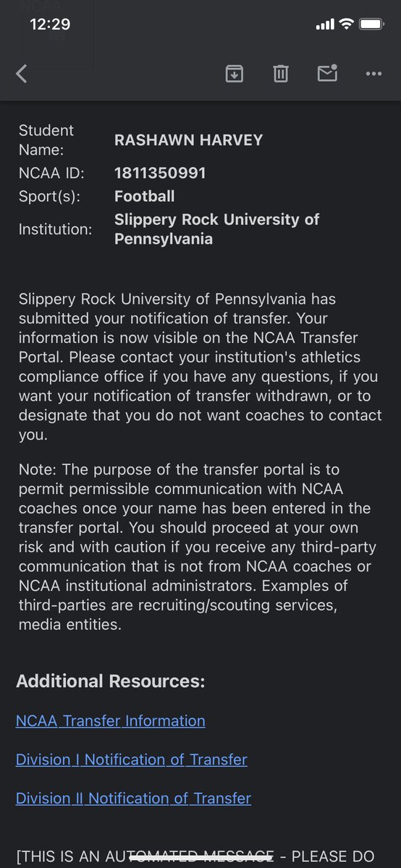Open the three-dot more options menu

coord(373,73)
